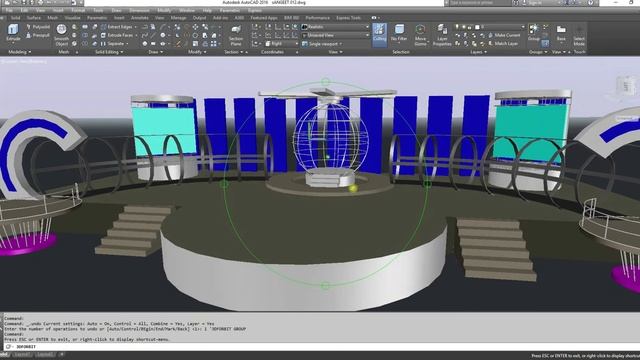Click the Polysolid tool
640x360 pixels.
point(38,27)
